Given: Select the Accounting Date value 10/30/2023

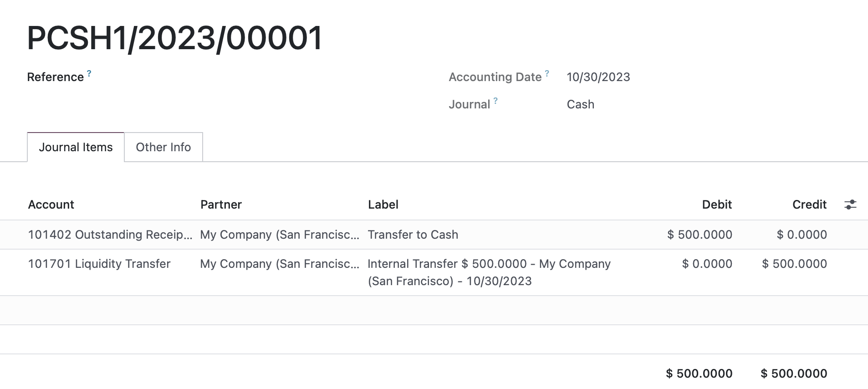Looking at the screenshot, I should coord(598,77).
